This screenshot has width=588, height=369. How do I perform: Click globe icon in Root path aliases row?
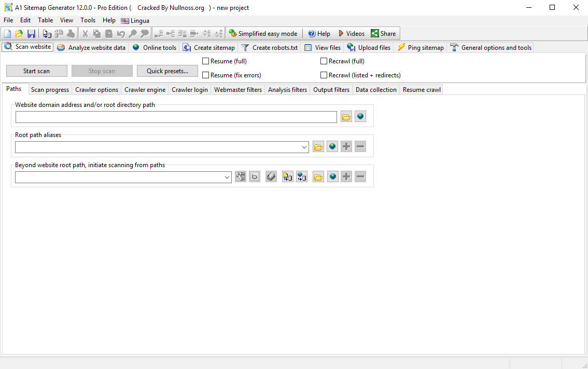(332, 147)
